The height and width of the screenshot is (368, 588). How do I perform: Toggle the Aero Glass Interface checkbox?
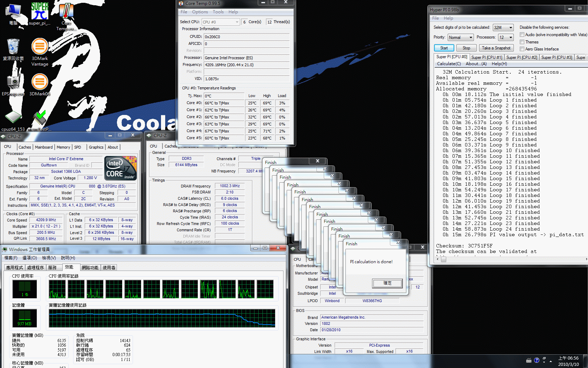click(x=522, y=49)
